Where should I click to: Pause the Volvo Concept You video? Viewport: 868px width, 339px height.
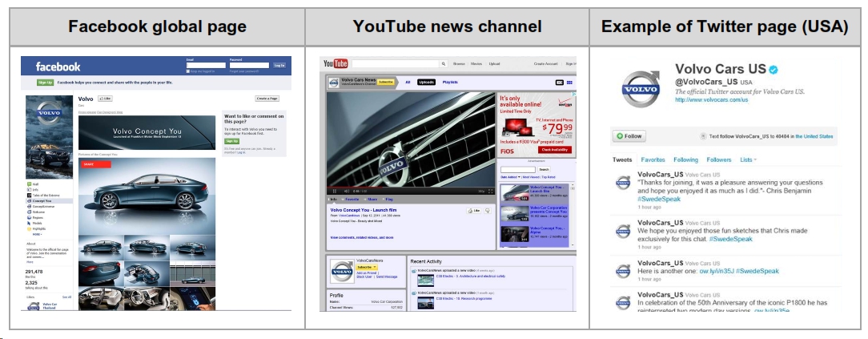click(x=335, y=191)
